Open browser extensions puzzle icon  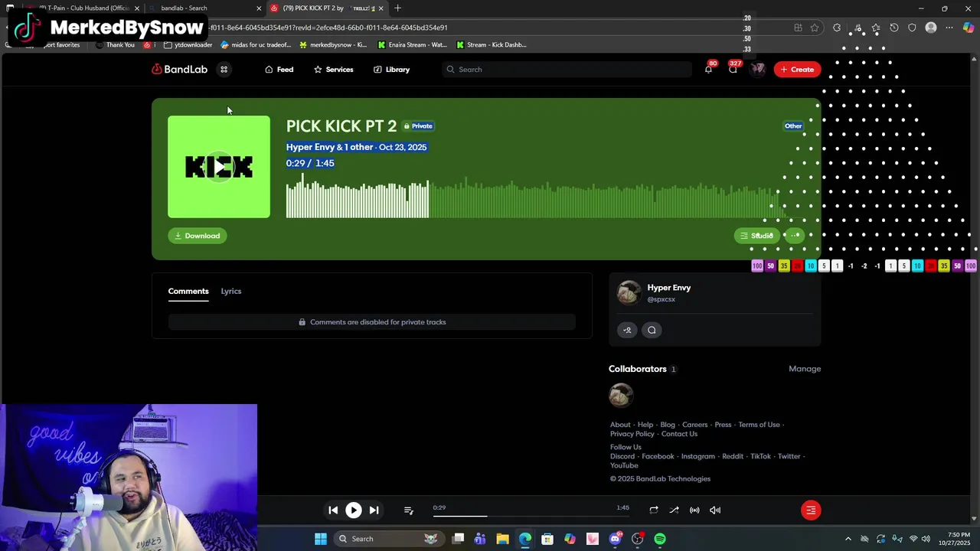(837, 28)
